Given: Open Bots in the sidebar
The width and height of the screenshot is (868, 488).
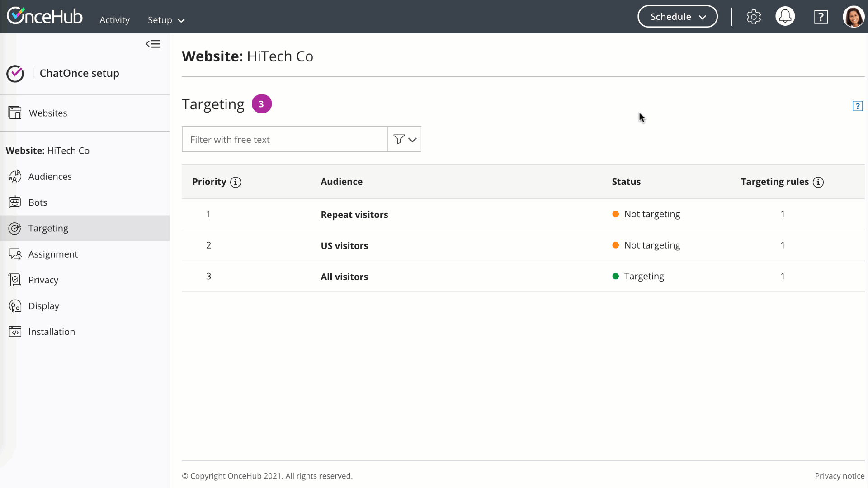Looking at the screenshot, I should click(x=38, y=202).
